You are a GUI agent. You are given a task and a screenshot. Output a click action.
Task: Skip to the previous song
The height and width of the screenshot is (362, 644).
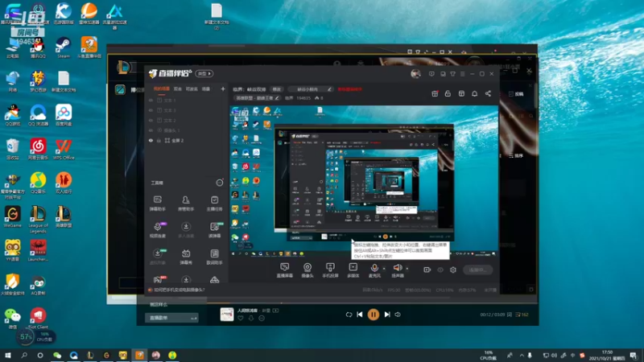click(x=359, y=315)
